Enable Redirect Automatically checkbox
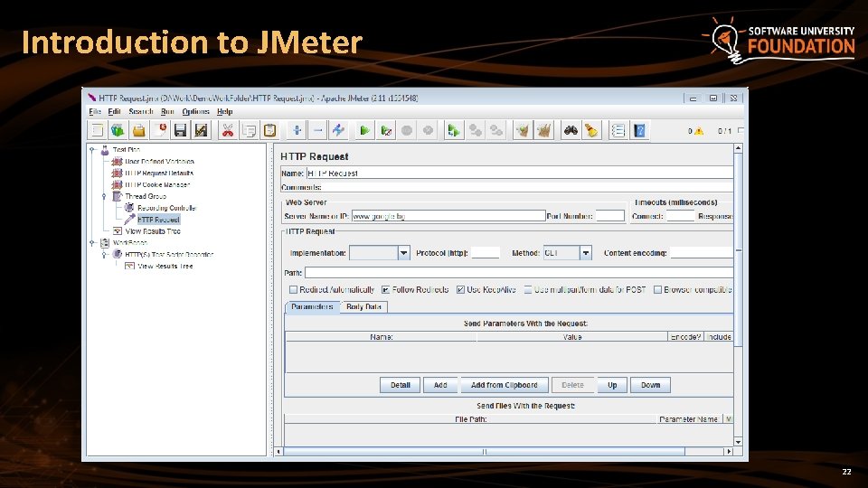Screen dimensions: 868x488 (x=293, y=289)
